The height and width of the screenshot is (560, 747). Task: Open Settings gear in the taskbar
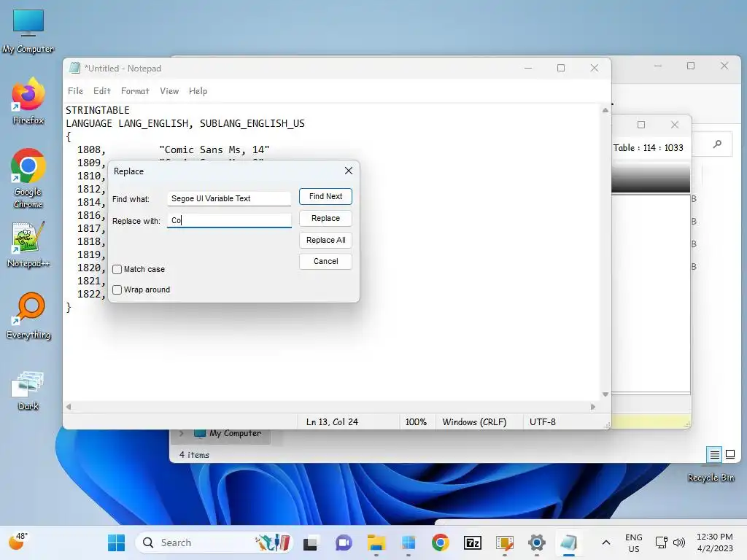[x=537, y=542]
